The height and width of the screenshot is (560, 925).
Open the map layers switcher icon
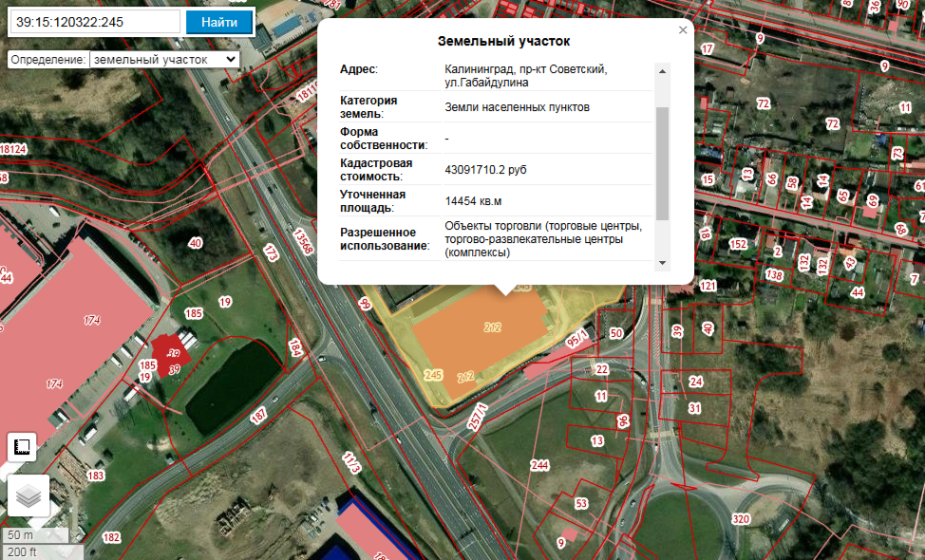[x=28, y=495]
